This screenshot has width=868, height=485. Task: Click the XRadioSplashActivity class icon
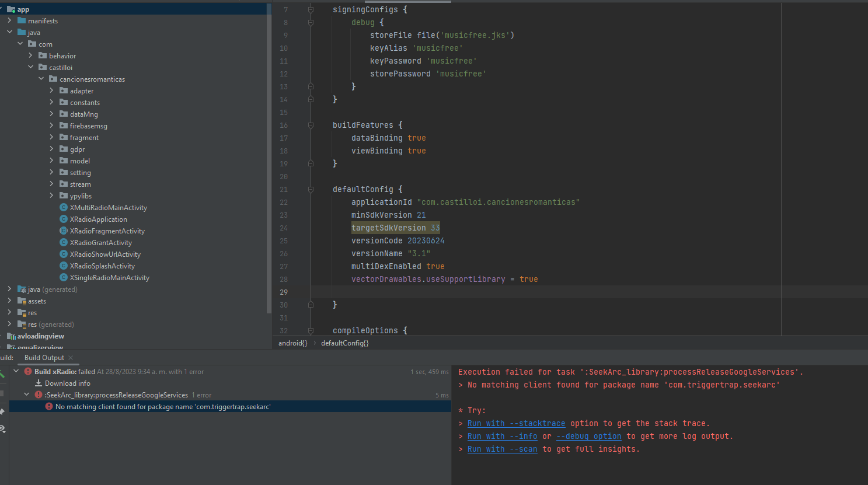64,266
